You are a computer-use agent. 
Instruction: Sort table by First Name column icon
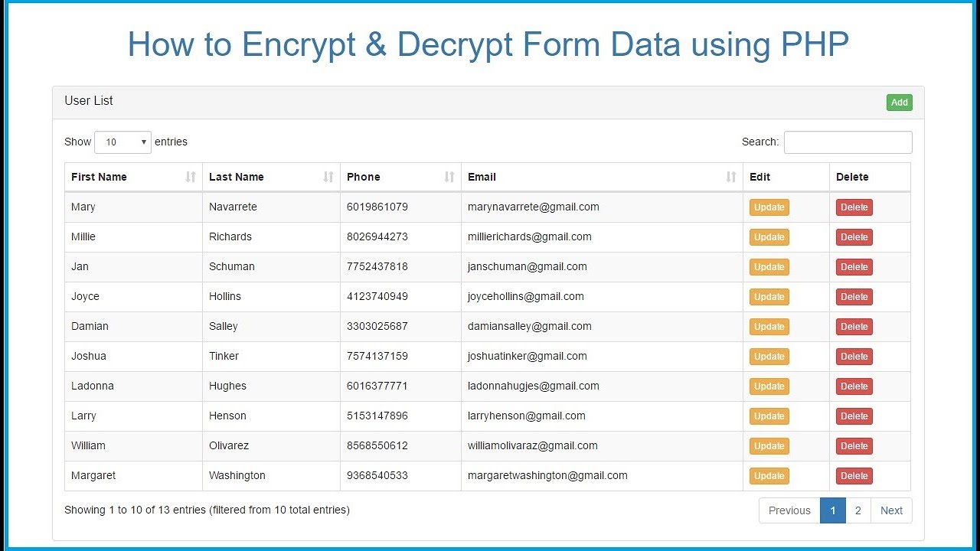(191, 177)
